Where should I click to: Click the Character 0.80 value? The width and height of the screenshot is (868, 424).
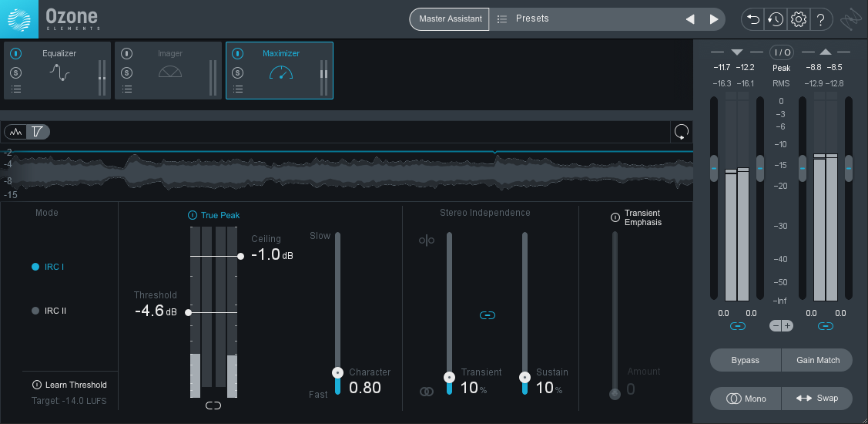365,388
